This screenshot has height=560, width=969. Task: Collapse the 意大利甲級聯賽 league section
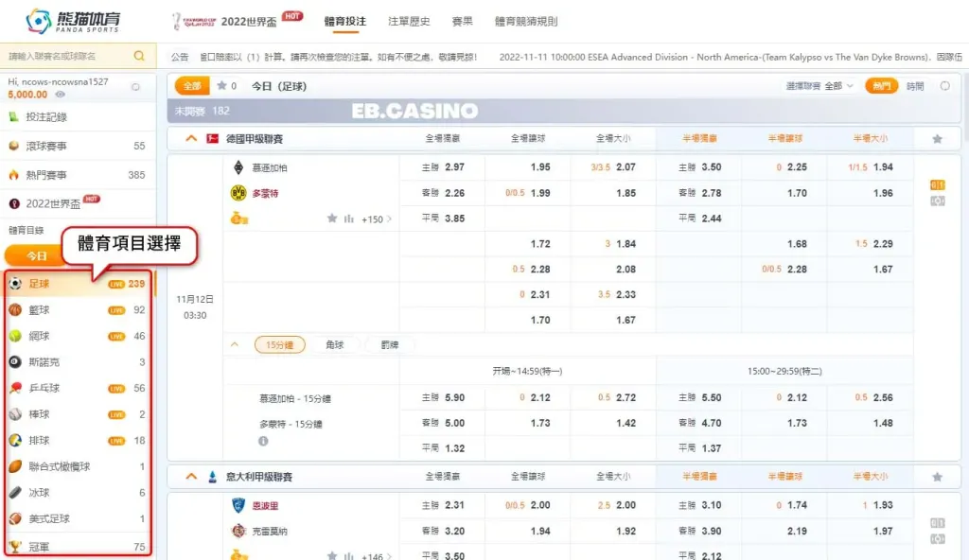191,476
